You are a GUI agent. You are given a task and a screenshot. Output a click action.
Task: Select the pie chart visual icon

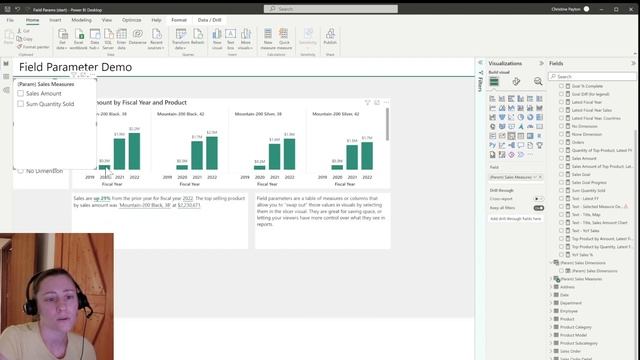click(x=521, y=117)
